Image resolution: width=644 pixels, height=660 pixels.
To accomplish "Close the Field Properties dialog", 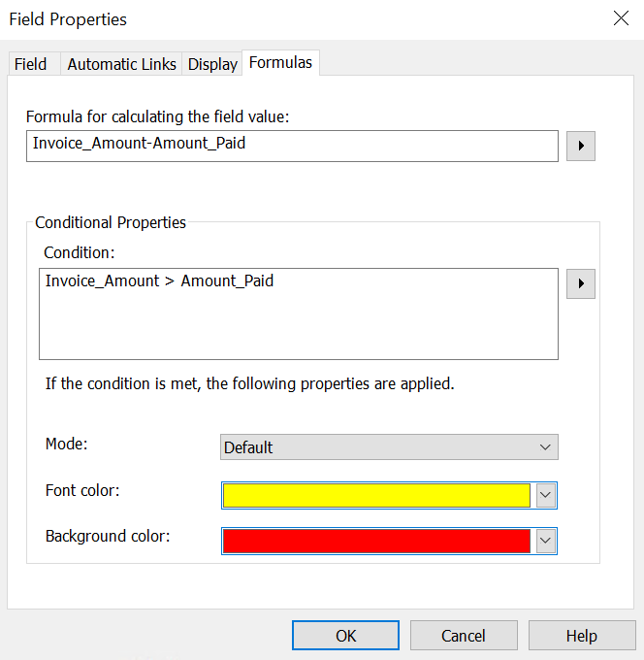I will (621, 18).
